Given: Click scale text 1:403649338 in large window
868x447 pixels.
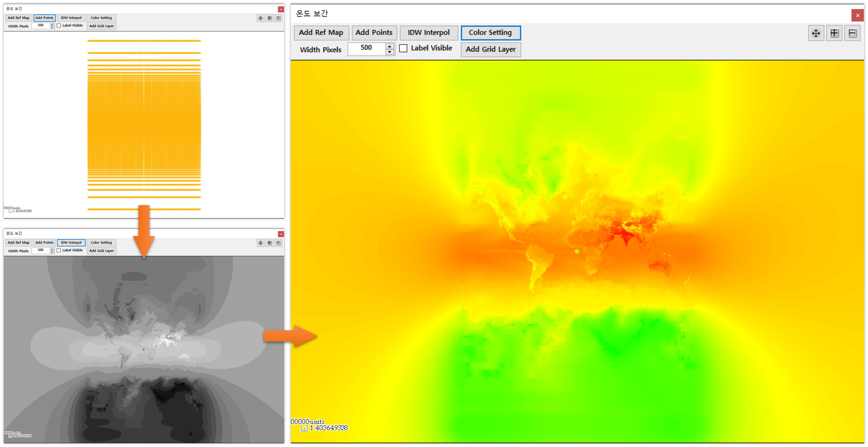Looking at the screenshot, I should (328, 428).
